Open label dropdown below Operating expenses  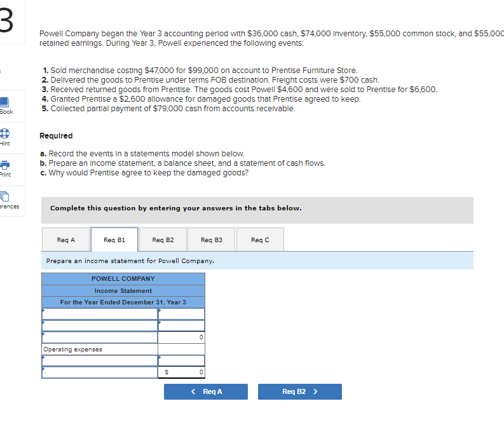(x=100, y=361)
